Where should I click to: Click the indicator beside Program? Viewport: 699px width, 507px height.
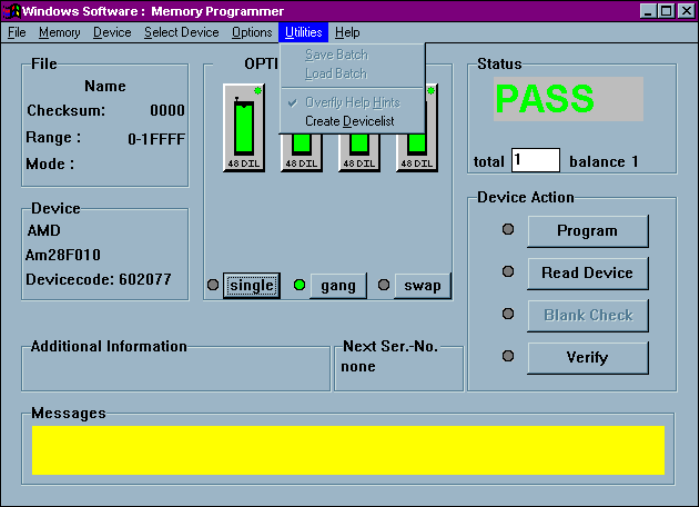click(508, 229)
